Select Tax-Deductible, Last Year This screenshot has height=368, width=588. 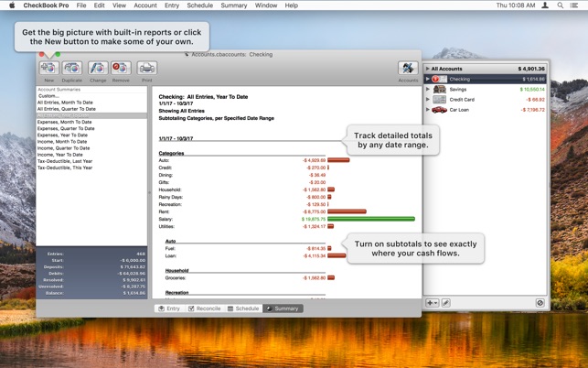[91, 161]
